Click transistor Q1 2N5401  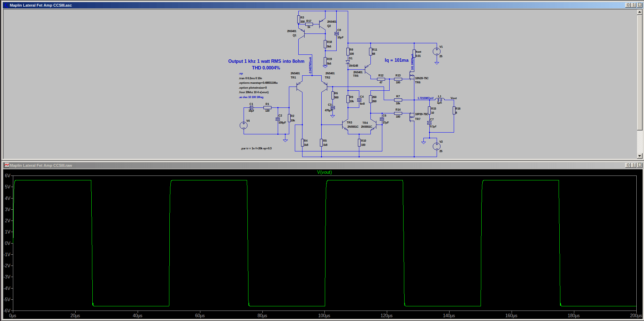coord(302,33)
